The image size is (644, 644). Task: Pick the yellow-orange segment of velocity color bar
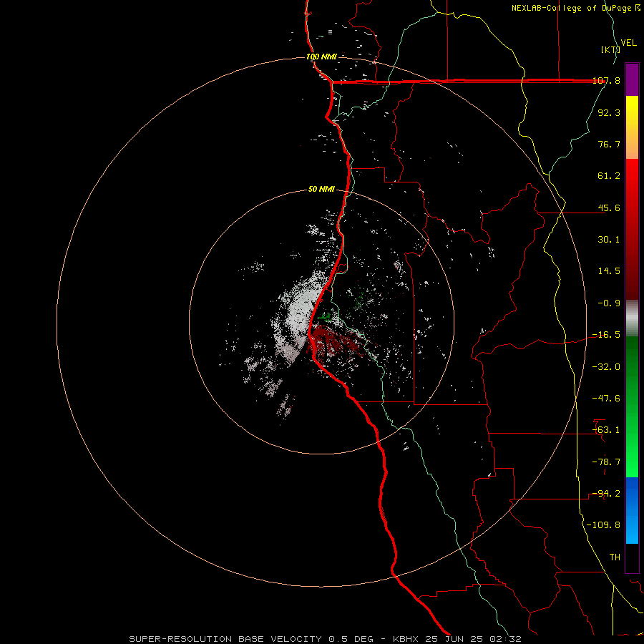click(x=632, y=127)
